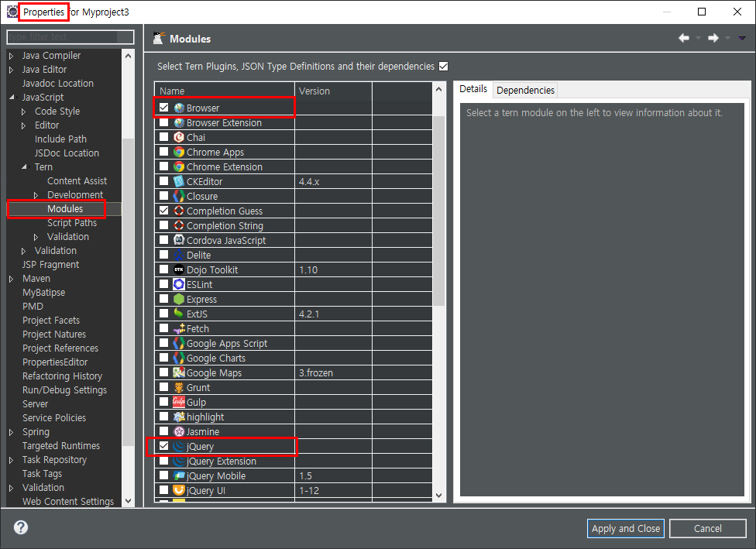Uncheck the Browser module checkbox

pyautogui.click(x=164, y=108)
